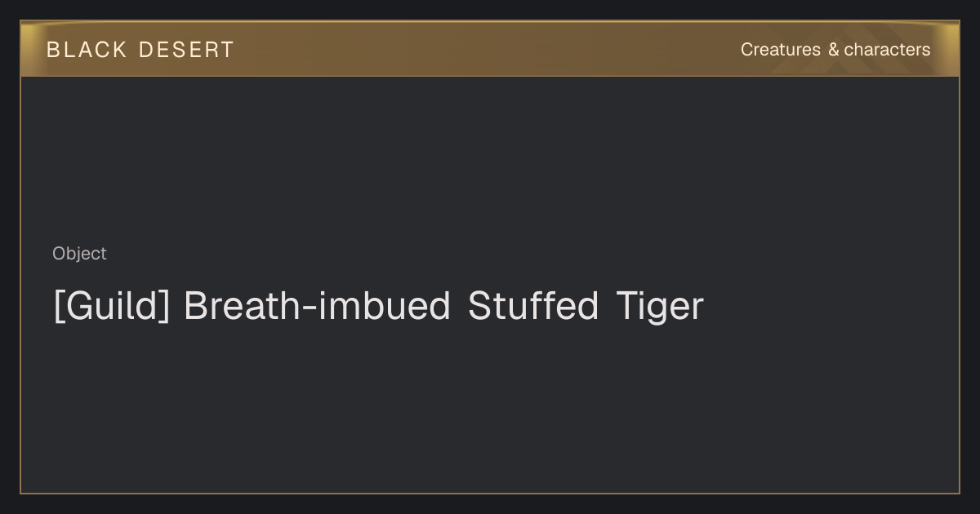
Task: Click the [Guild] tag in the title
Action: coord(112,307)
